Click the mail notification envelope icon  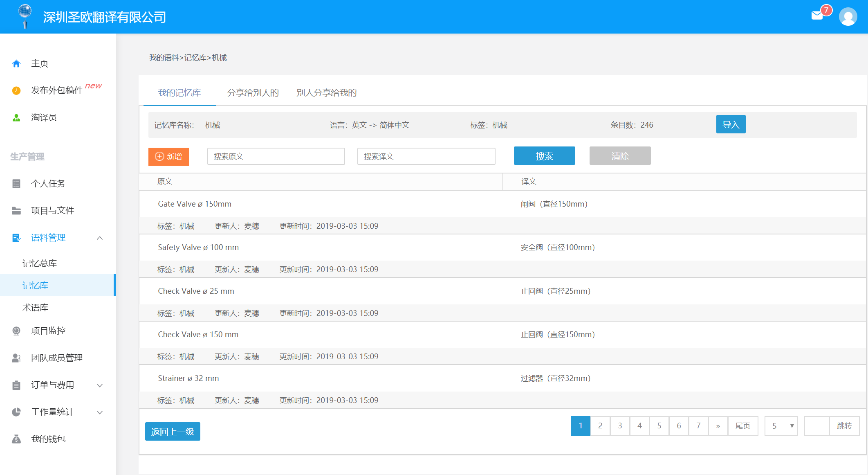click(817, 16)
